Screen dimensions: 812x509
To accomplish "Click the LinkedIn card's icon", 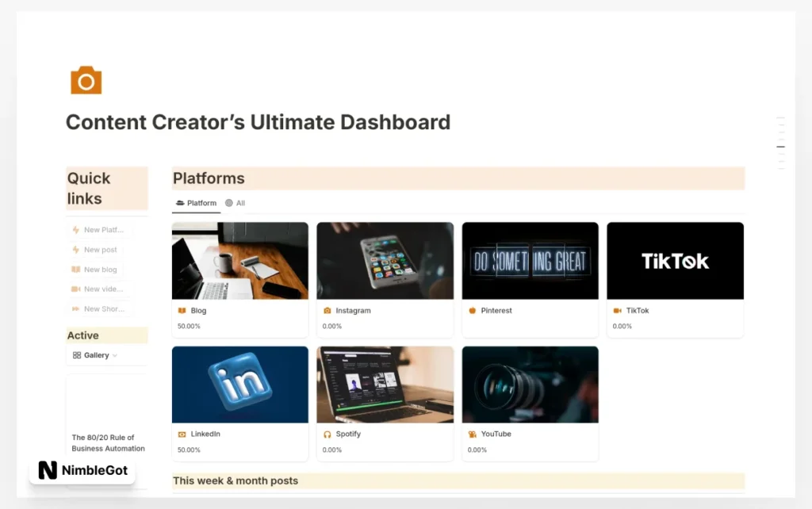I will click(182, 434).
